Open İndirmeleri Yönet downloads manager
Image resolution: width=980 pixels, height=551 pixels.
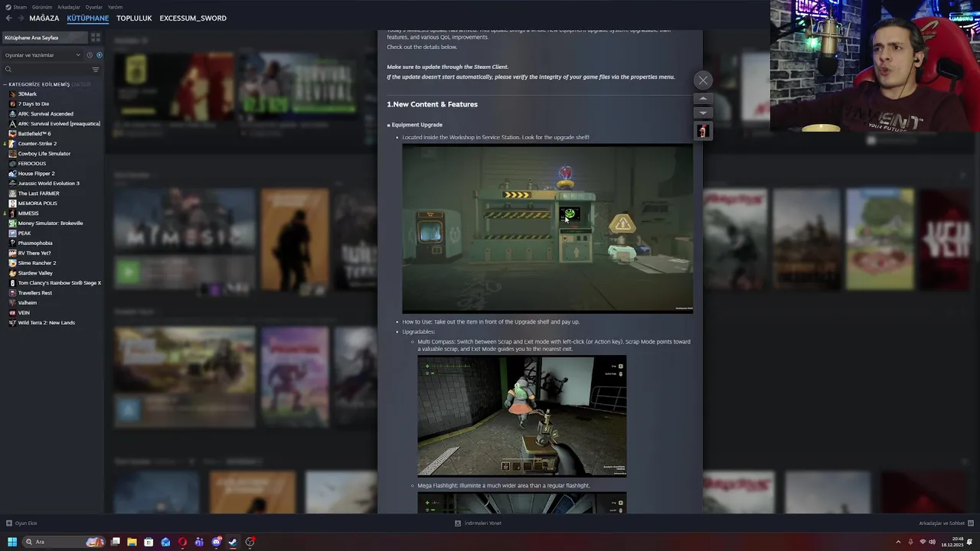tap(479, 523)
